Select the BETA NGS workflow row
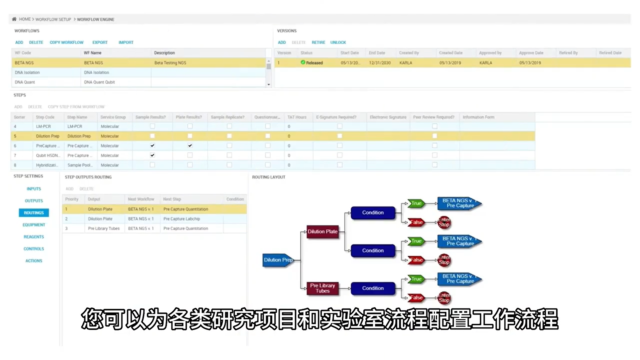Screen dimensions: 640x360 point(139,63)
